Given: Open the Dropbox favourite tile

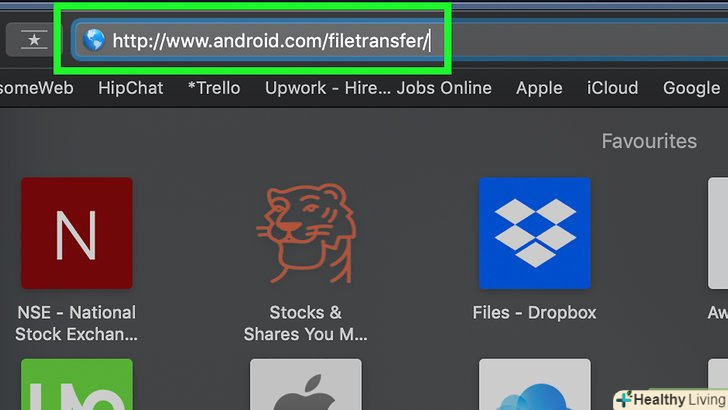Looking at the screenshot, I should (x=535, y=233).
